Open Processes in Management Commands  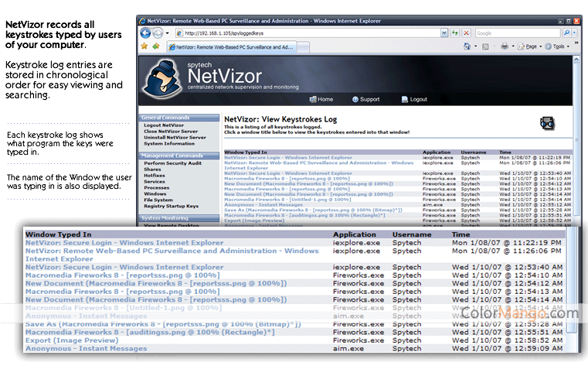[x=156, y=188]
